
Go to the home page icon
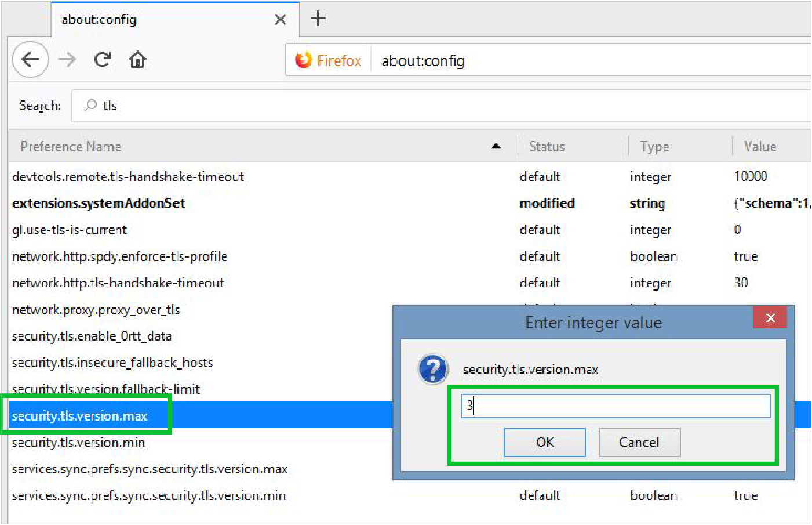[137, 59]
